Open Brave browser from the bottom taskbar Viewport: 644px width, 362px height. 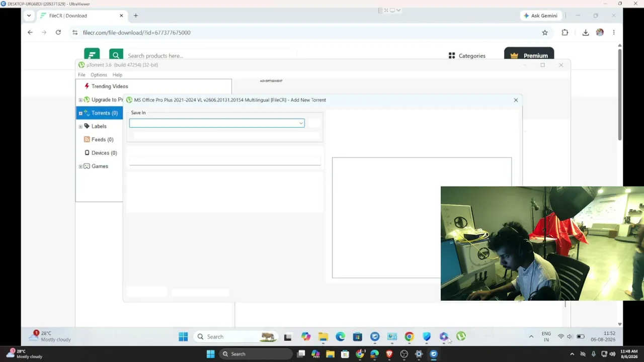389,354
